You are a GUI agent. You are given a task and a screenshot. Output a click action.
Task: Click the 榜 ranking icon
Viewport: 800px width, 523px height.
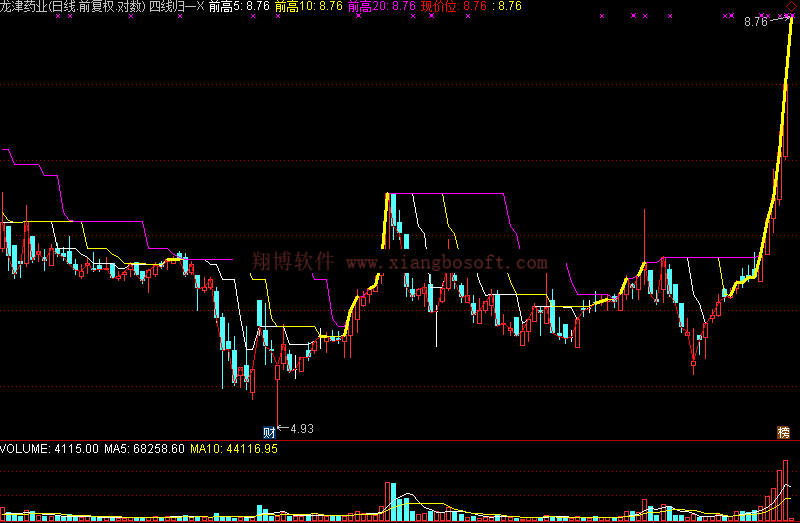(782, 432)
